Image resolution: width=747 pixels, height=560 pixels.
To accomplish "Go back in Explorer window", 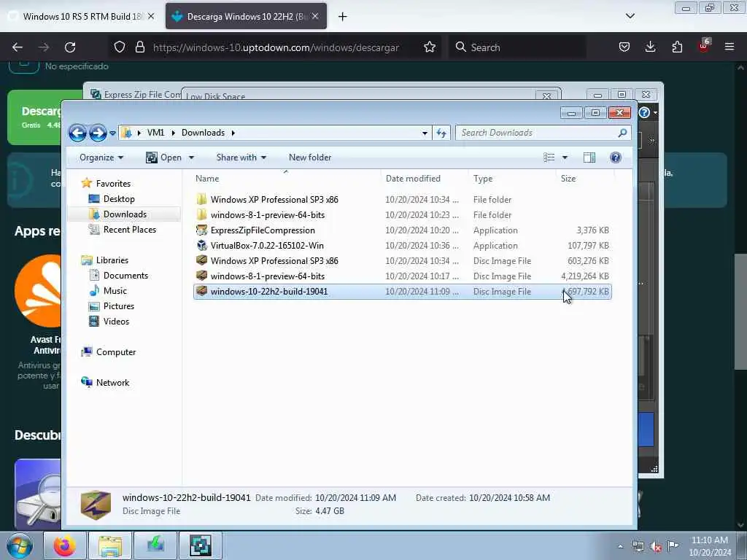I will click(77, 133).
